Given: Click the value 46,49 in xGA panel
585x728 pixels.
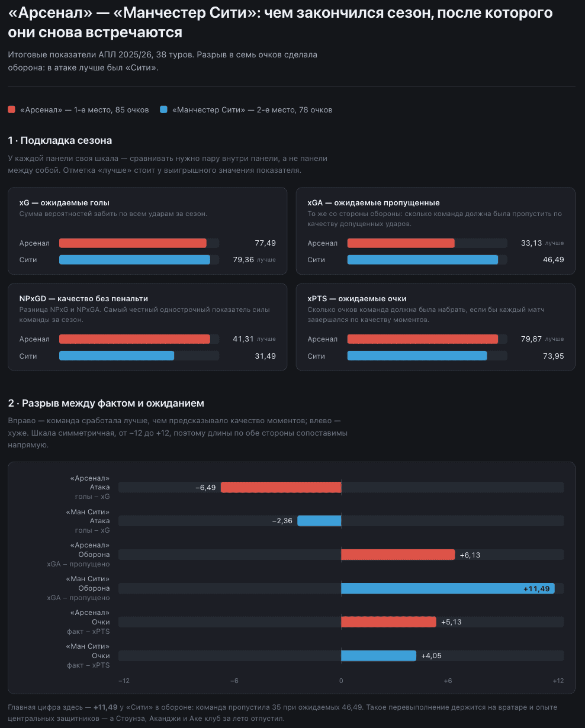Looking at the screenshot, I should (x=553, y=260).
